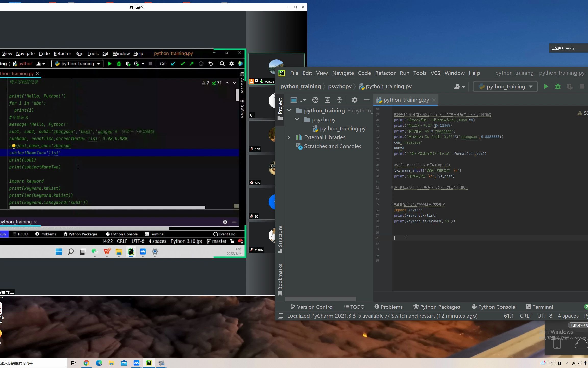Start debugging with the bug icon
This screenshot has height=368, width=588.
pos(558,86)
